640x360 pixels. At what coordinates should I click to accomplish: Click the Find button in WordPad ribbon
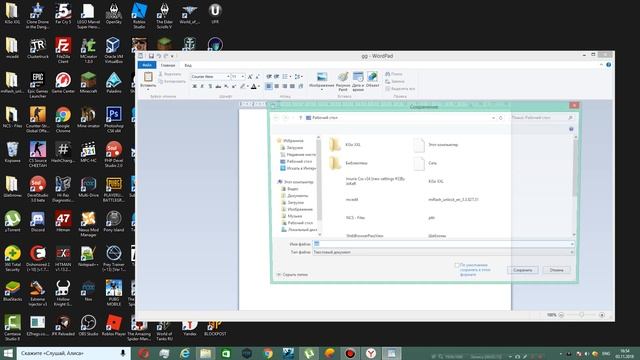click(394, 74)
